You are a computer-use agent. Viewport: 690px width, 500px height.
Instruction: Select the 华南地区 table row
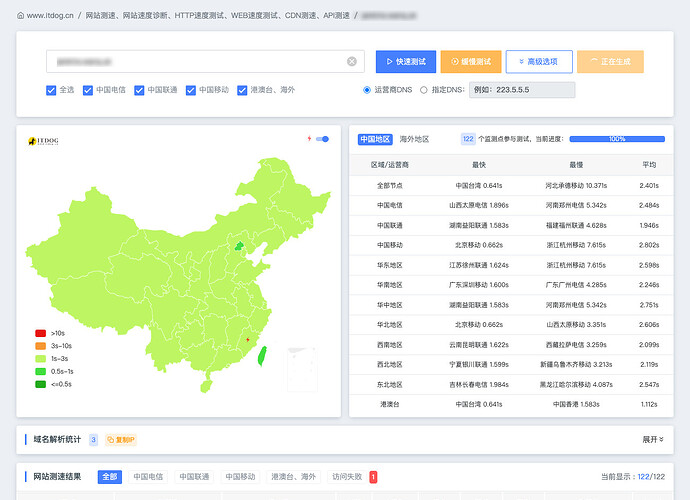tap(511, 285)
